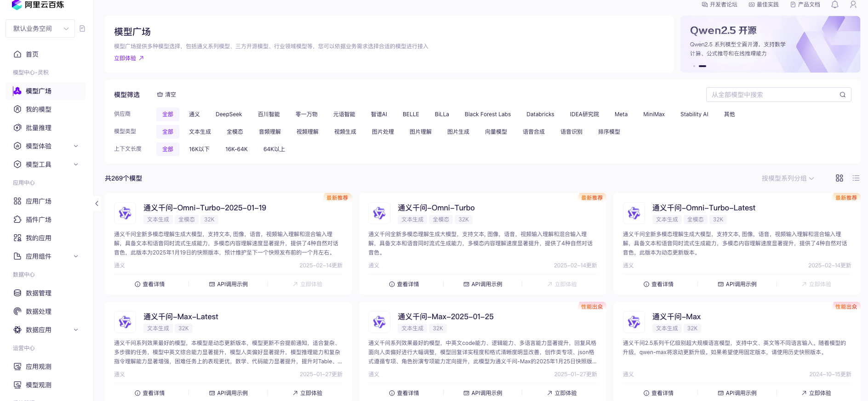Filter supplier by 百川智能
The height and width of the screenshot is (401, 868).
tap(269, 114)
